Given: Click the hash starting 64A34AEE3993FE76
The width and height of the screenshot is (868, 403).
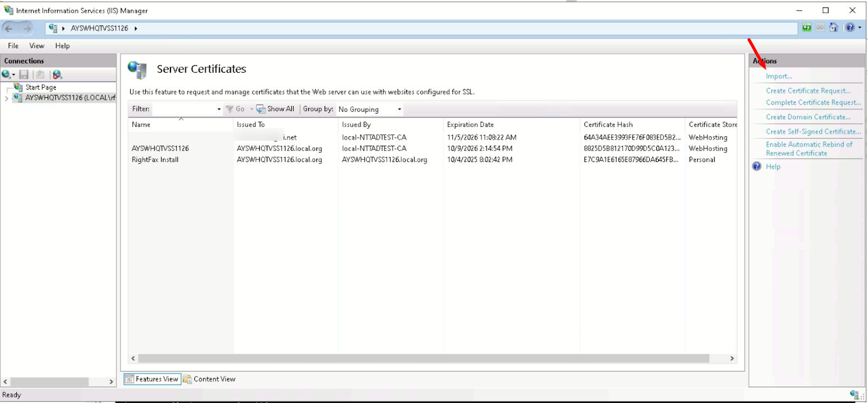Looking at the screenshot, I should [x=632, y=138].
